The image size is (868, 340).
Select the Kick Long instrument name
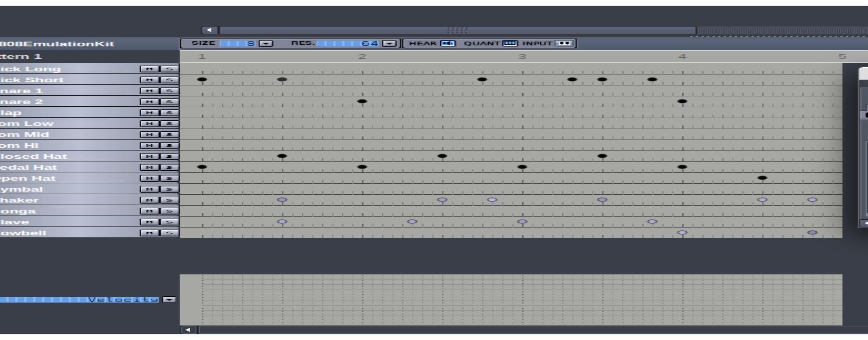pyautogui.click(x=30, y=69)
